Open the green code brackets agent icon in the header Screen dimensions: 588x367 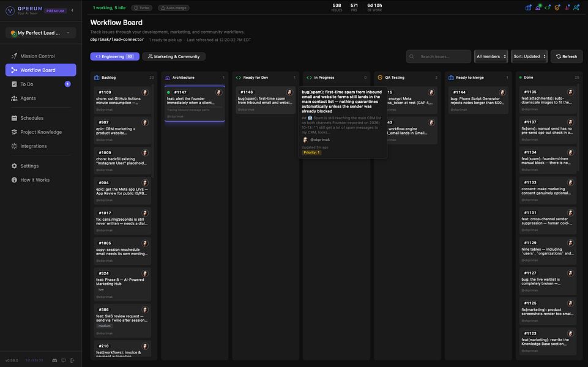click(x=548, y=7)
